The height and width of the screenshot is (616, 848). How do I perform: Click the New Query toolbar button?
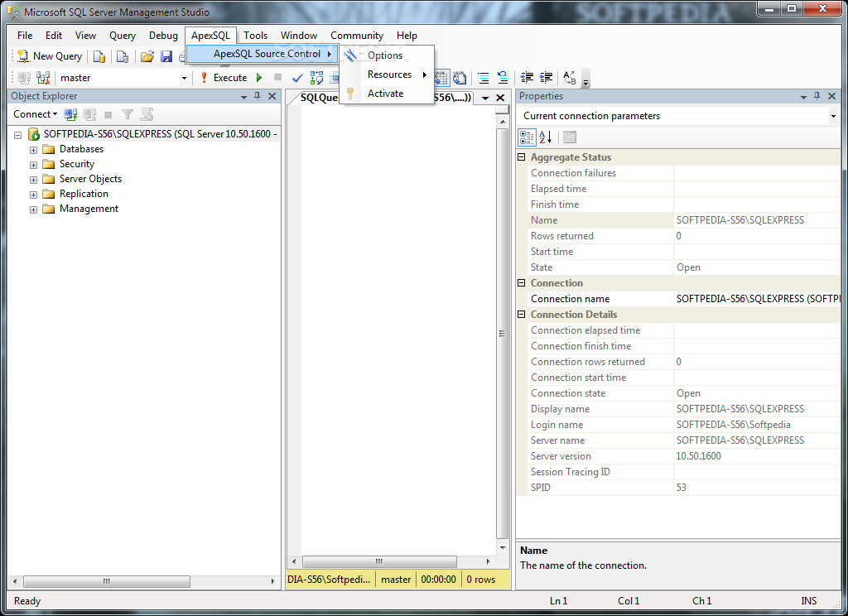point(50,56)
